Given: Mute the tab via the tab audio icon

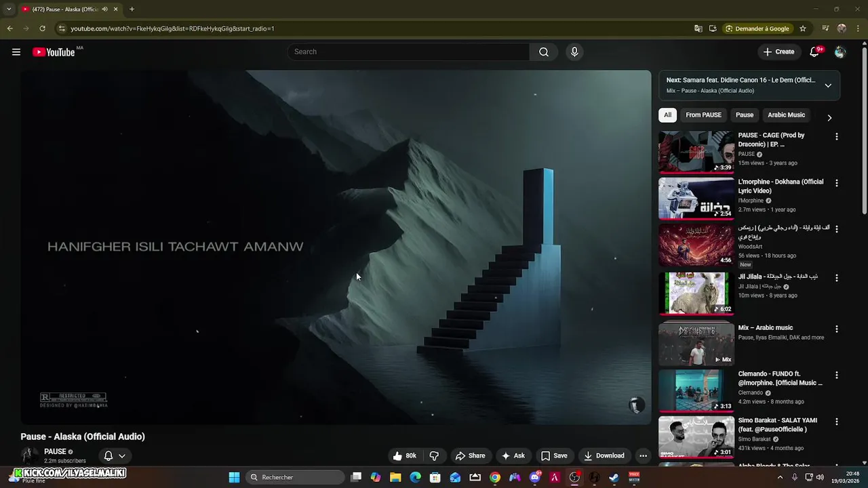Looking at the screenshot, I should coord(104,9).
